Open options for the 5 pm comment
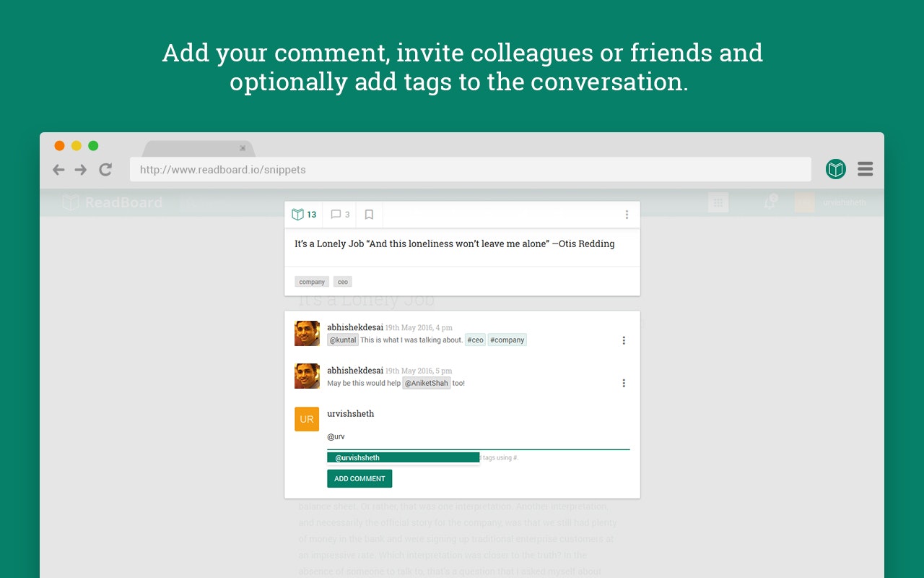 [x=624, y=383]
